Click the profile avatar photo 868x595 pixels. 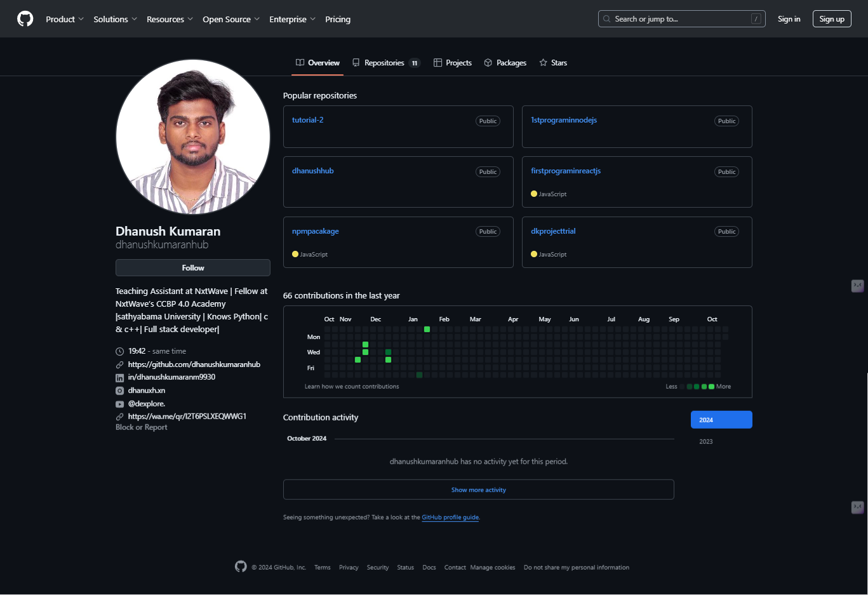coord(193,137)
